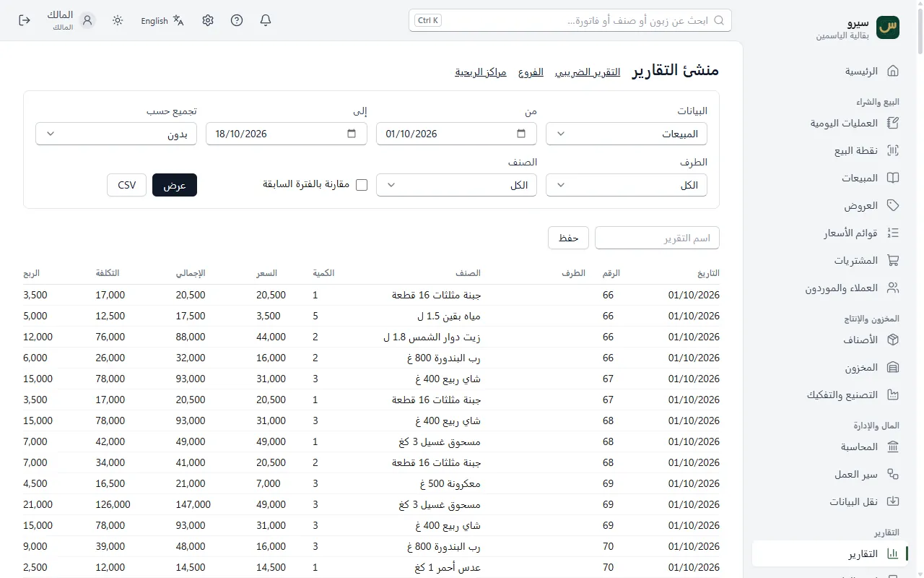Open settings gear icon in header
The width and height of the screenshot is (924, 578).
(x=208, y=20)
